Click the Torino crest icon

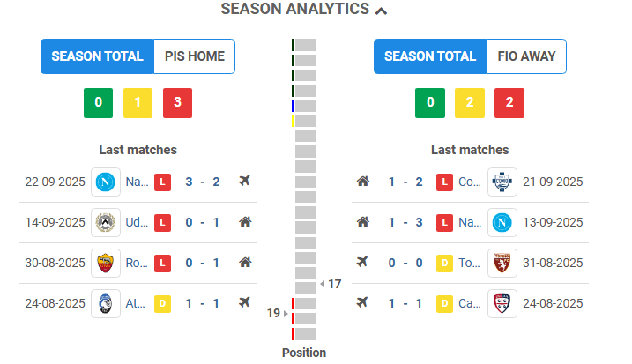click(502, 264)
